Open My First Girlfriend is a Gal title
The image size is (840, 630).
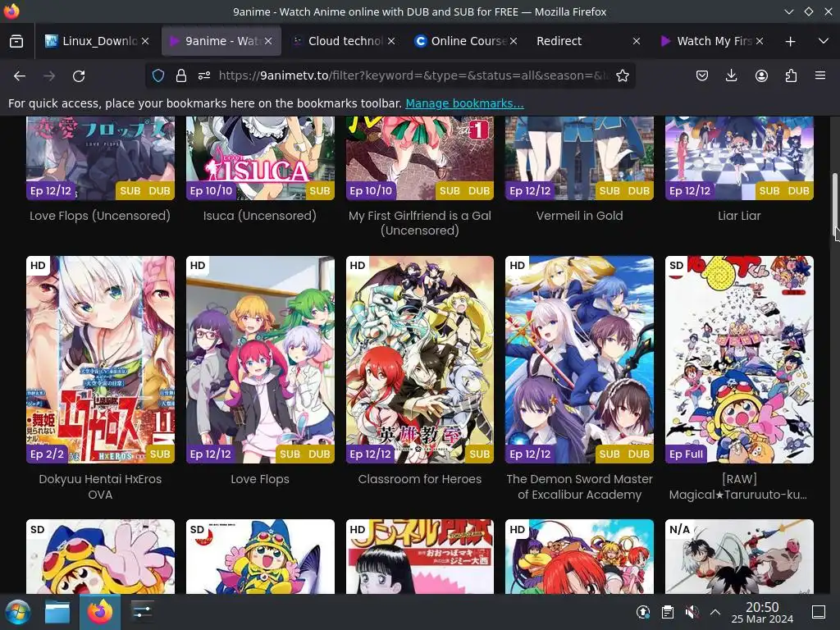(420, 223)
